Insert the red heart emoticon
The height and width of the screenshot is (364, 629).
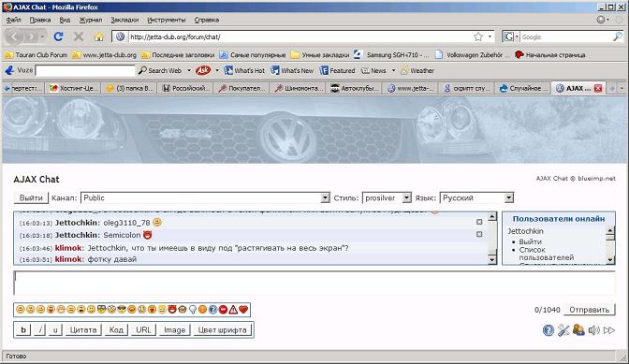(x=243, y=310)
